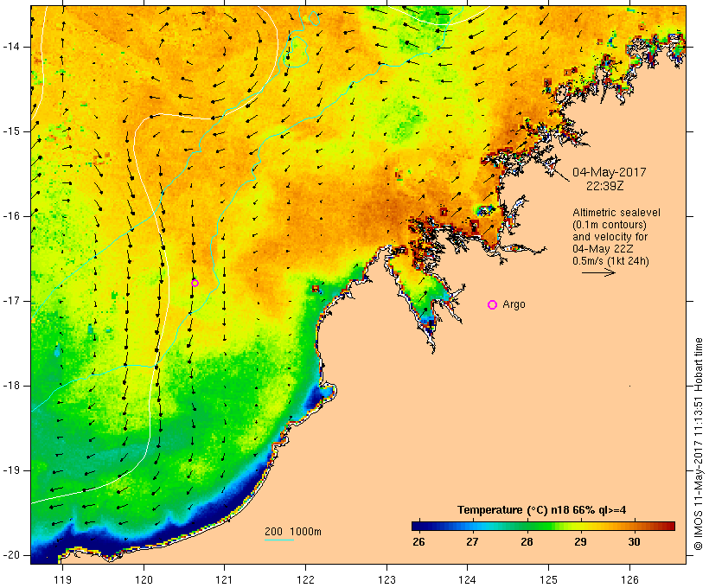Click the longitude axis label '119'
The width and height of the screenshot is (709, 588).
[63, 580]
